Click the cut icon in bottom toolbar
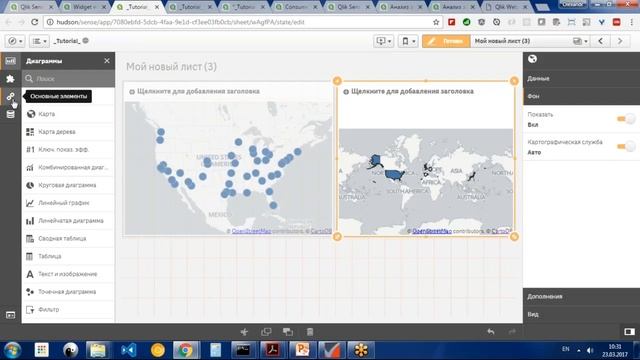The width and height of the screenshot is (640, 360). pos(244,332)
